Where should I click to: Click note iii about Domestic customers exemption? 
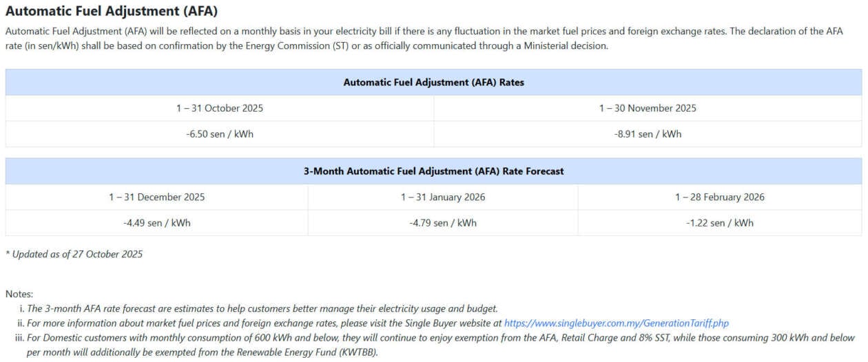[x=441, y=338]
